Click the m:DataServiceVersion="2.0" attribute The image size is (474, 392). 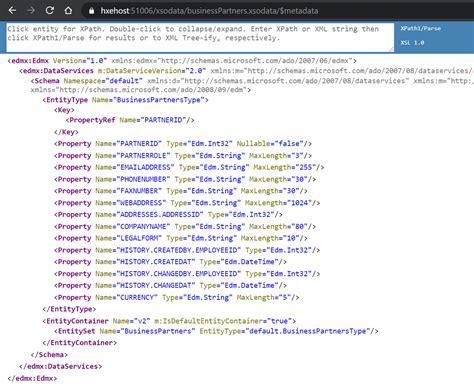click(x=152, y=71)
